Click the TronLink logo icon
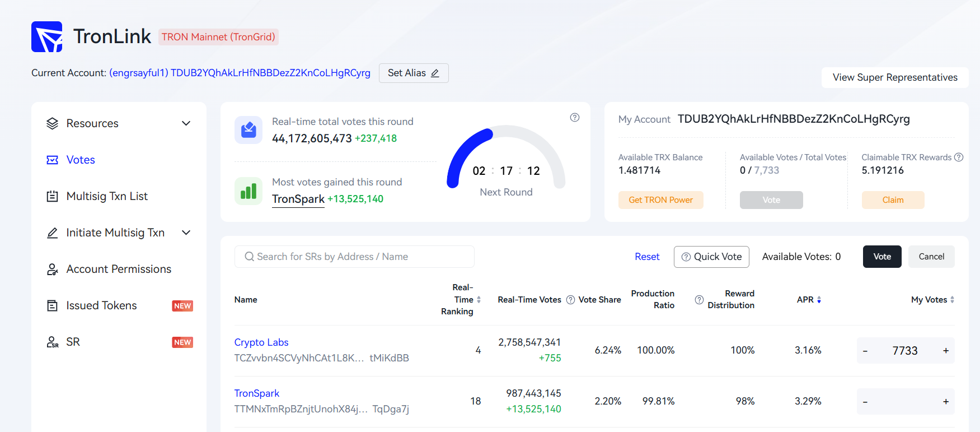 click(47, 36)
